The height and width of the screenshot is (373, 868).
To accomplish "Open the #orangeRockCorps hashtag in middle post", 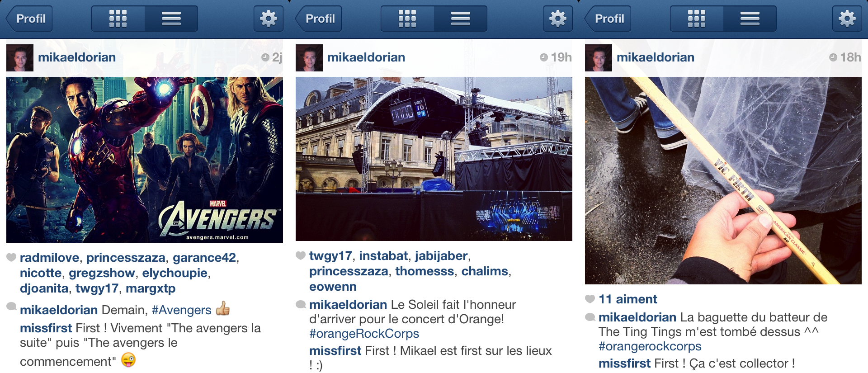I will tap(364, 334).
